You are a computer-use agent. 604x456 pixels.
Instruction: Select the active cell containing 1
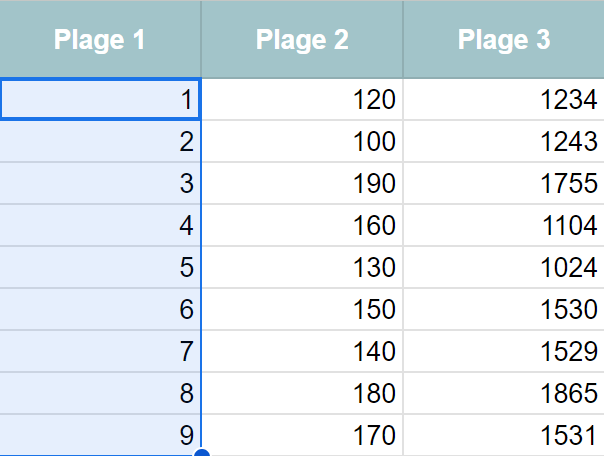coord(100,99)
